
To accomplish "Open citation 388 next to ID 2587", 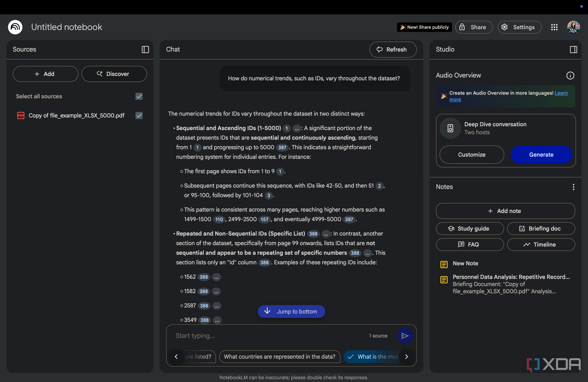I will click(x=204, y=306).
